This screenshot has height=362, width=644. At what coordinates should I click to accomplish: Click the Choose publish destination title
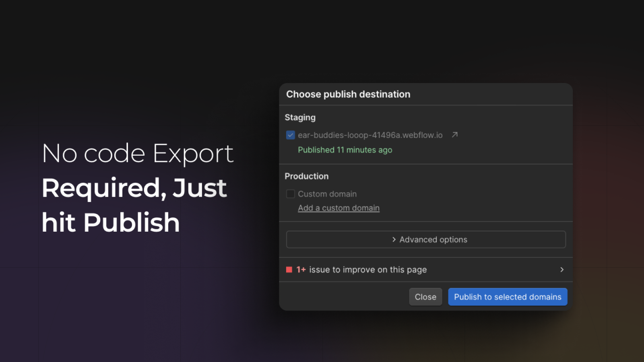coord(348,94)
